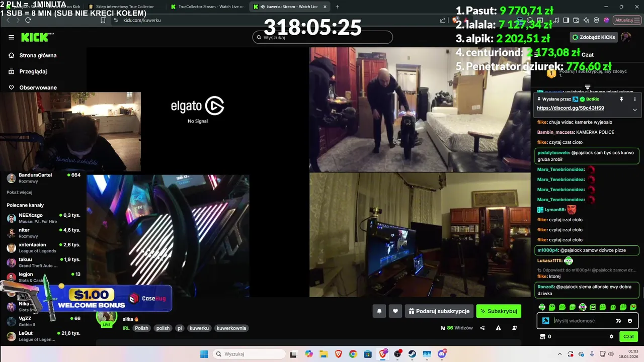
Task: Expand 'Pokaż więcej' in sidebar
Action: 20,192
